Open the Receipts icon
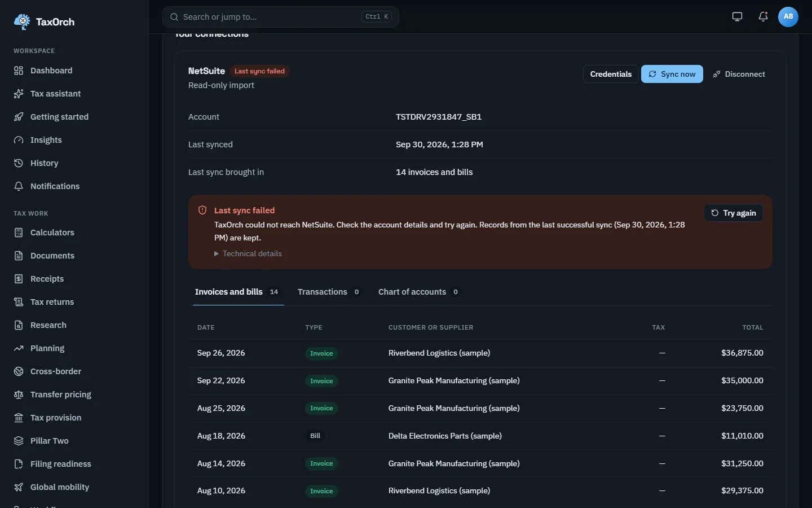This screenshot has width=812, height=508. (x=19, y=279)
